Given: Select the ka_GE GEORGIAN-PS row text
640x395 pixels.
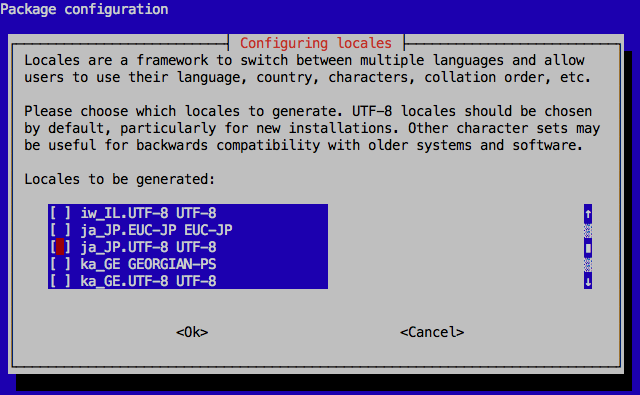Looking at the screenshot, I should click(148, 264).
